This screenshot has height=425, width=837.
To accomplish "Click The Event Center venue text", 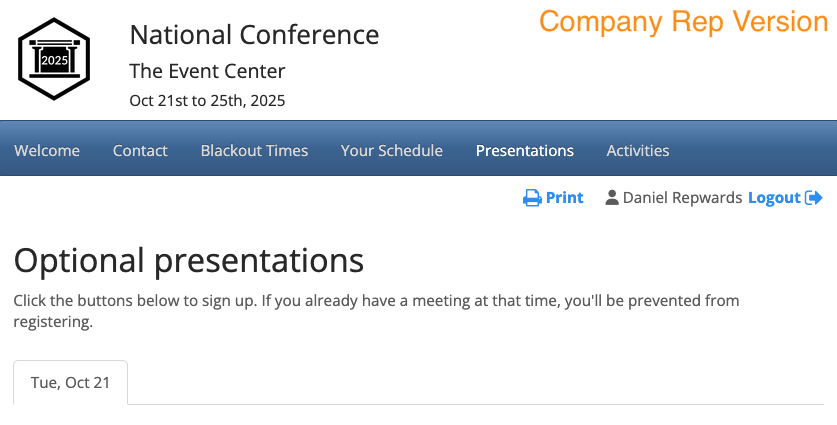I will coord(207,71).
